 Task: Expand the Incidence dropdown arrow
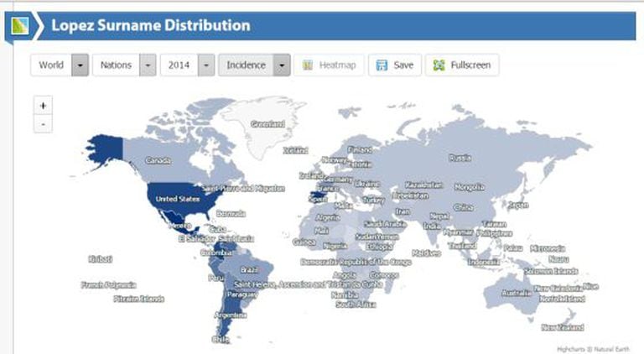coord(282,65)
